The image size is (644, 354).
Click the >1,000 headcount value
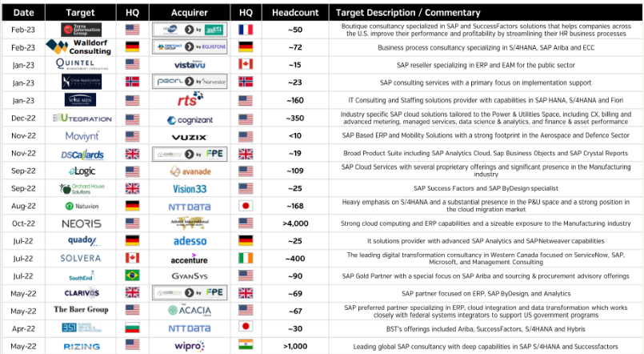[x=295, y=346]
